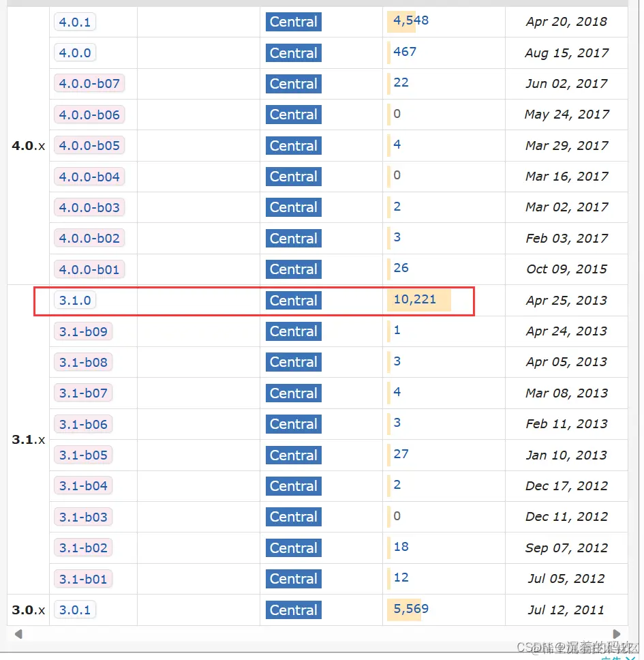Screen dimensions: 644x660
Task: Click Central badge in 4.0.0-b05 row
Action: (x=294, y=145)
